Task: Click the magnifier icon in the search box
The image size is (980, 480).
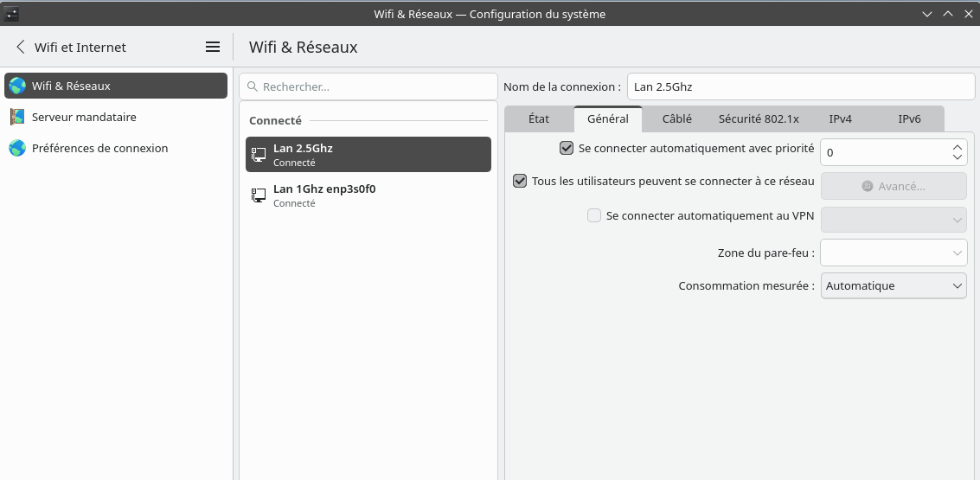Action: click(253, 87)
